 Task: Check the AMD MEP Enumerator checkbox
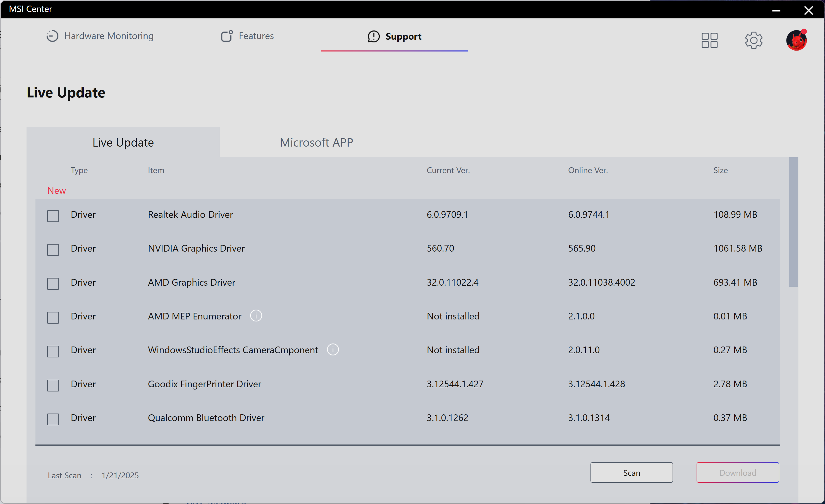(53, 317)
